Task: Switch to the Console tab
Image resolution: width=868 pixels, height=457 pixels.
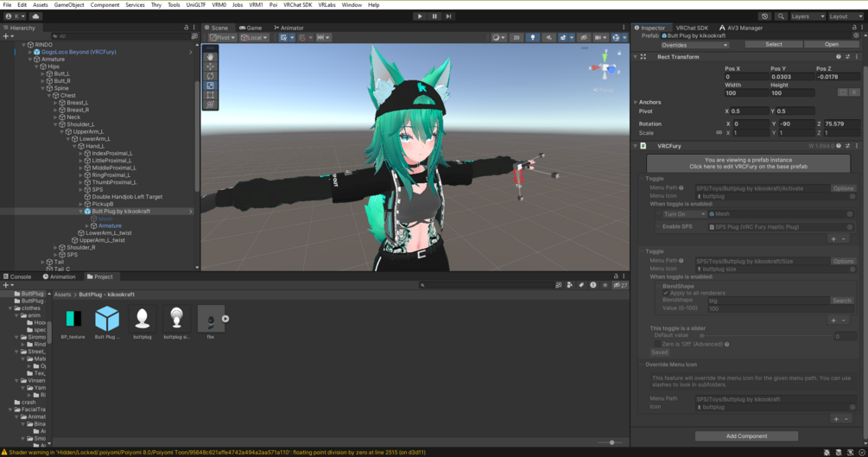Action: click(x=17, y=277)
